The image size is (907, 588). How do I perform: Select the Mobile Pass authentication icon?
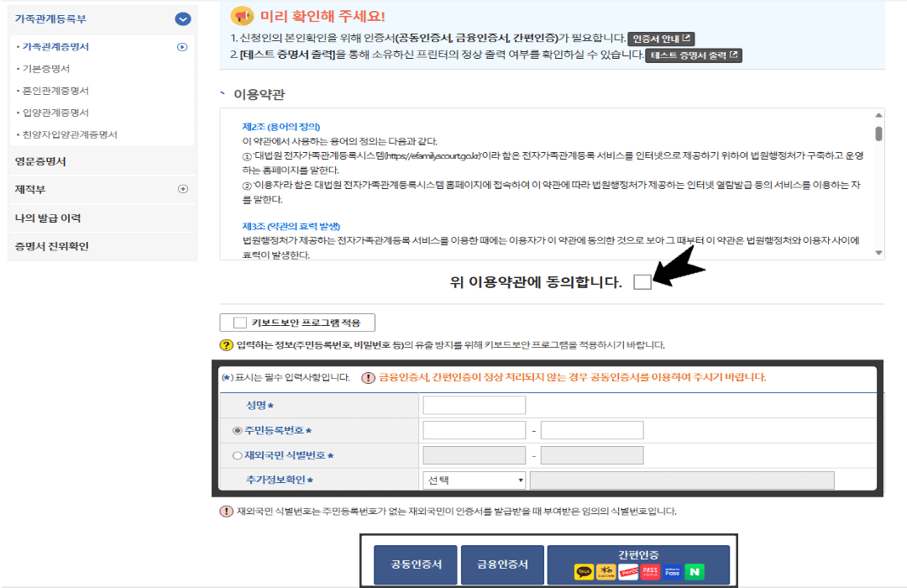tap(672, 571)
